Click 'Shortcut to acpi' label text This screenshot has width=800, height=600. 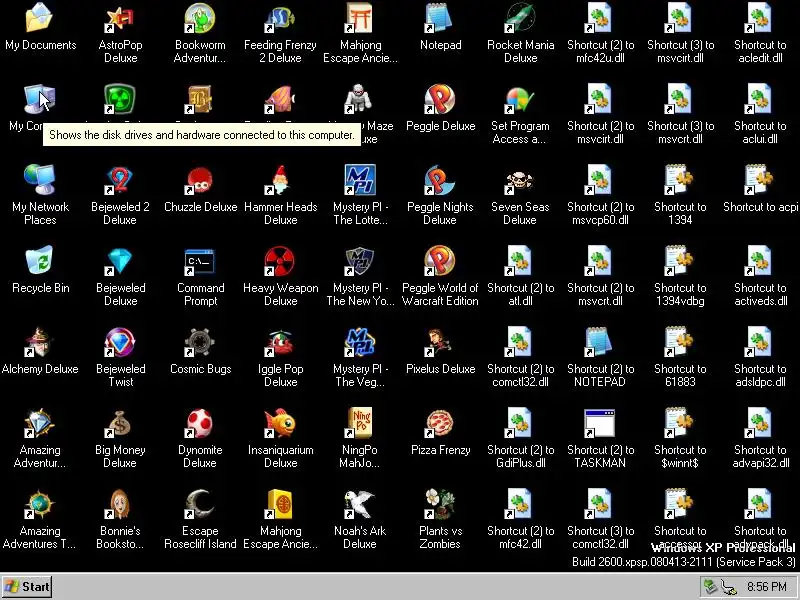click(x=760, y=207)
